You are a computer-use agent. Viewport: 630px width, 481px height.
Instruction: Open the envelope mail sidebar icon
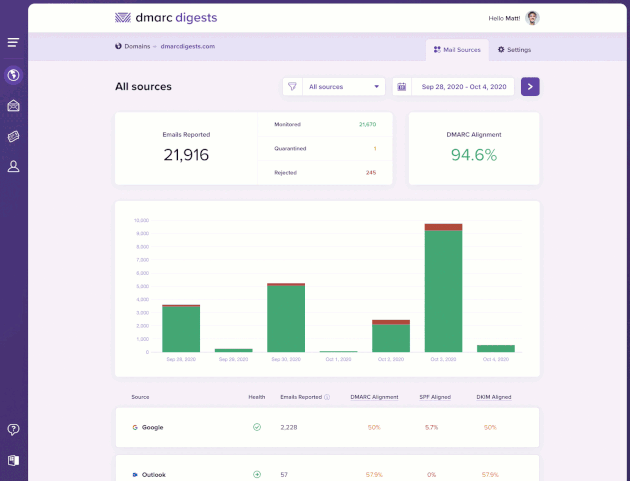(13, 105)
